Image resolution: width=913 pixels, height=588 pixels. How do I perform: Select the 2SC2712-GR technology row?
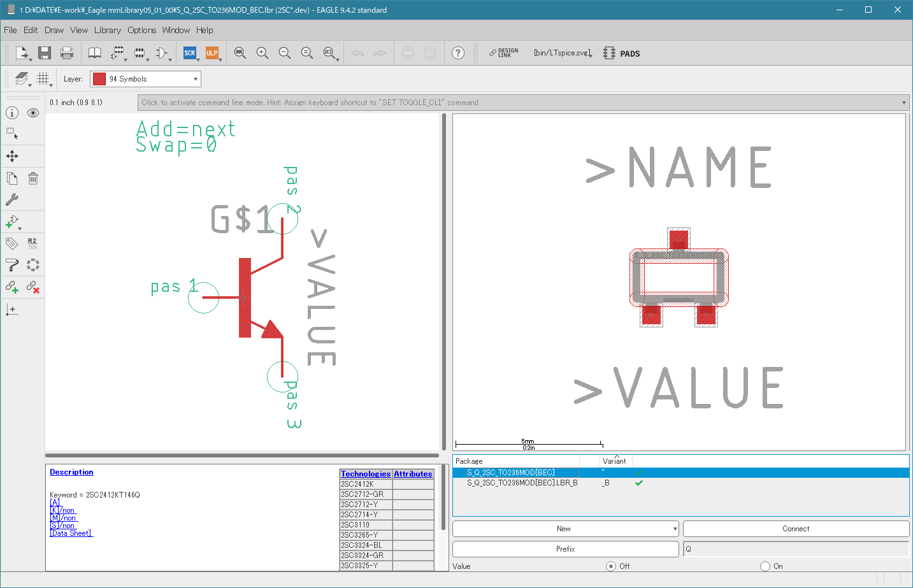click(x=363, y=494)
